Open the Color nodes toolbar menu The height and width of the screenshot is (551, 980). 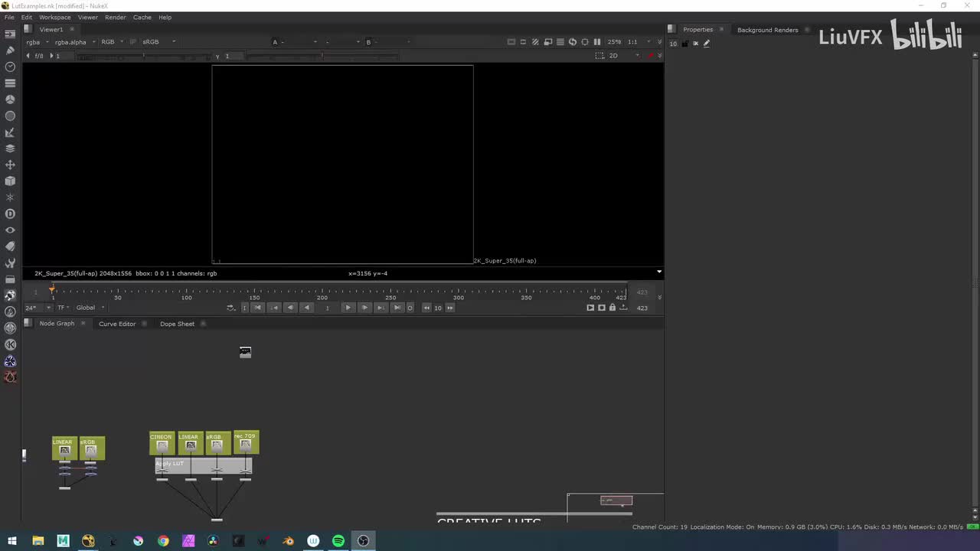pyautogui.click(x=10, y=99)
